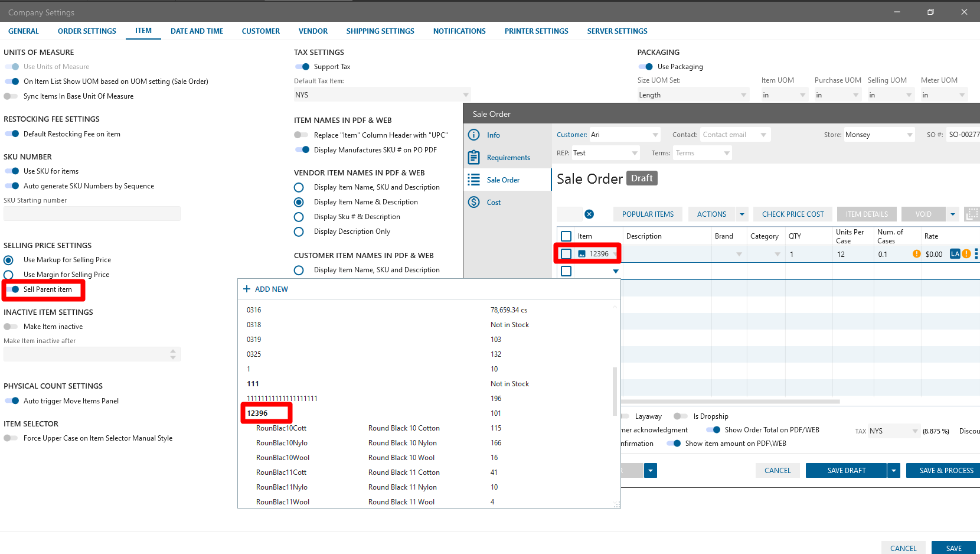Click the SKU Starting number input field
The height and width of the screenshot is (554, 980).
point(92,214)
